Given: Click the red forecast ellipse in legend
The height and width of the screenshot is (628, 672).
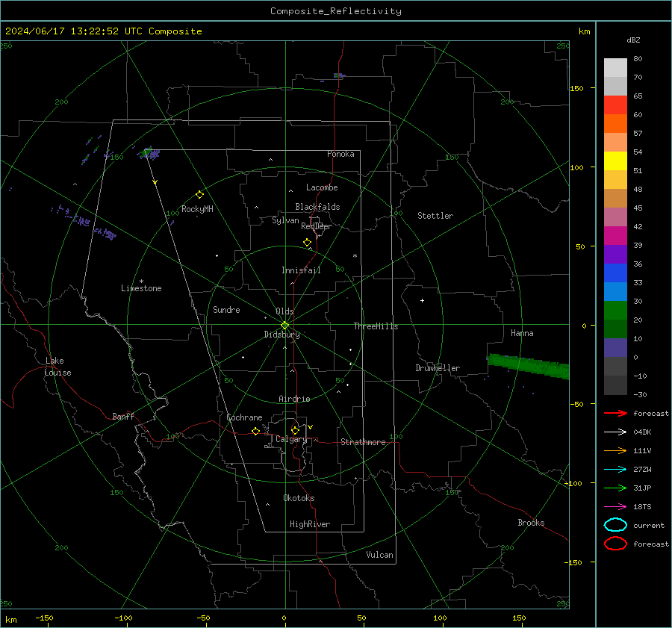Looking at the screenshot, I should 615,544.
